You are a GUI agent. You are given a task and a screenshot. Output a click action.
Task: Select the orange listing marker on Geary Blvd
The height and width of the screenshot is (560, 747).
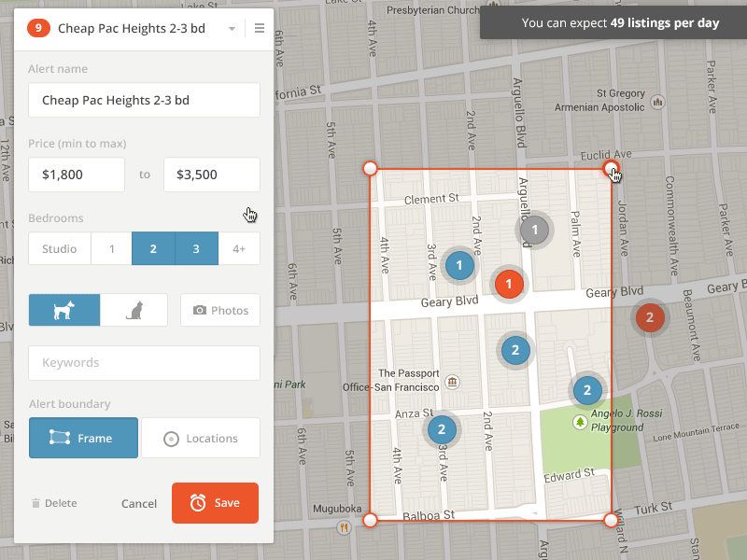[509, 284]
